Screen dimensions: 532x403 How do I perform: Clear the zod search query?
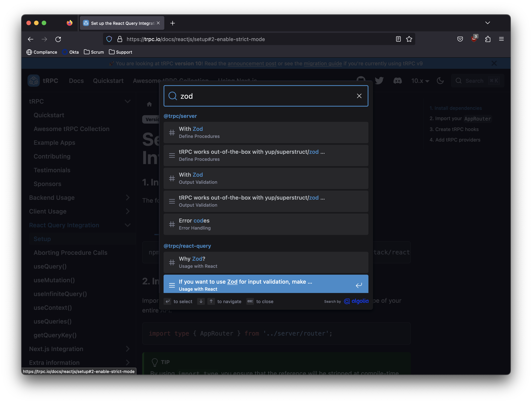(359, 96)
